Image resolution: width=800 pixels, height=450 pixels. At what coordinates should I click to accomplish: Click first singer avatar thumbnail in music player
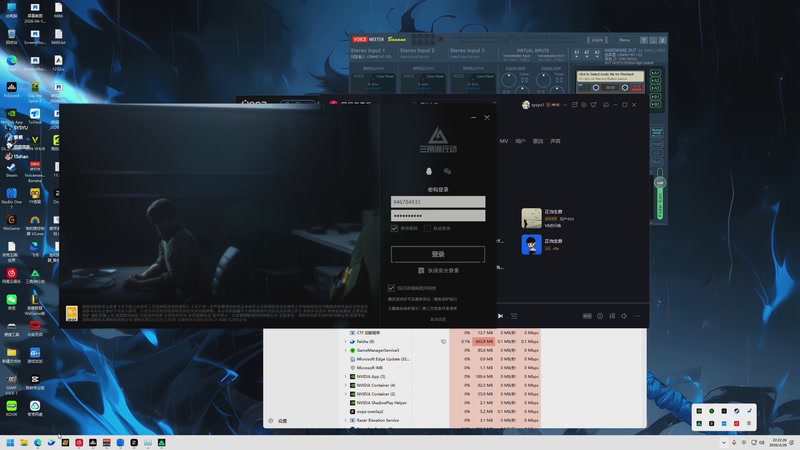click(531, 218)
